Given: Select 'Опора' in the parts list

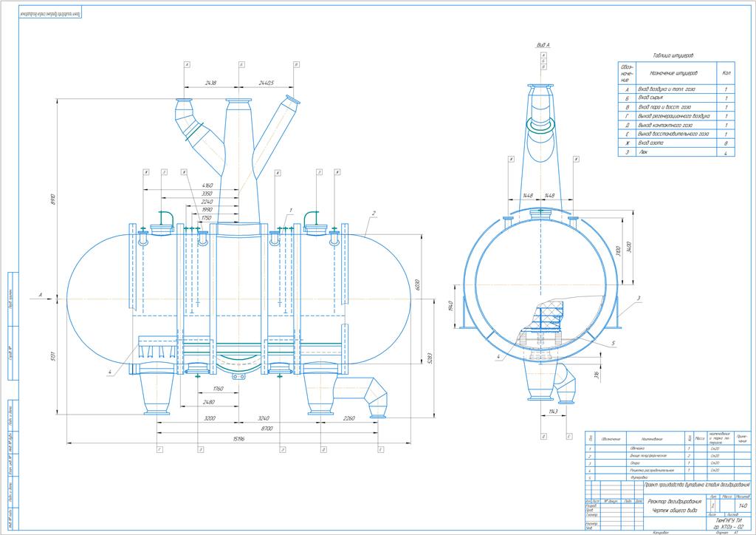Looking at the screenshot, I should [x=635, y=463].
